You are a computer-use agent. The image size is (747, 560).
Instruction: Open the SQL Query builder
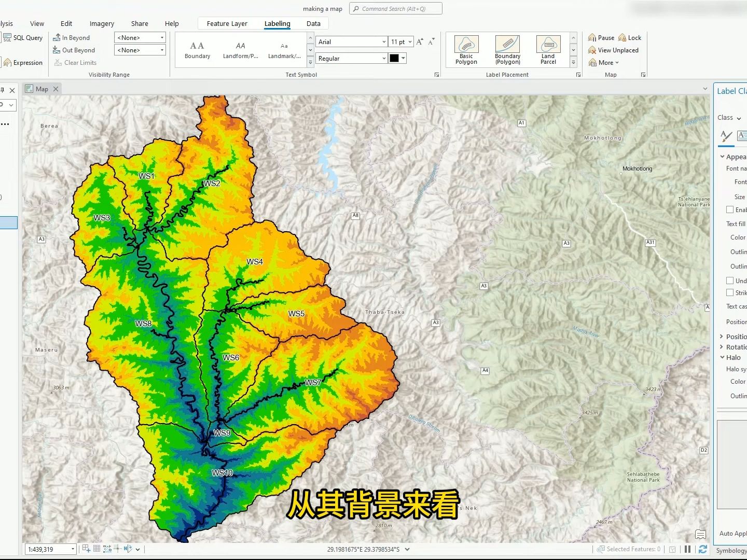[x=23, y=38]
